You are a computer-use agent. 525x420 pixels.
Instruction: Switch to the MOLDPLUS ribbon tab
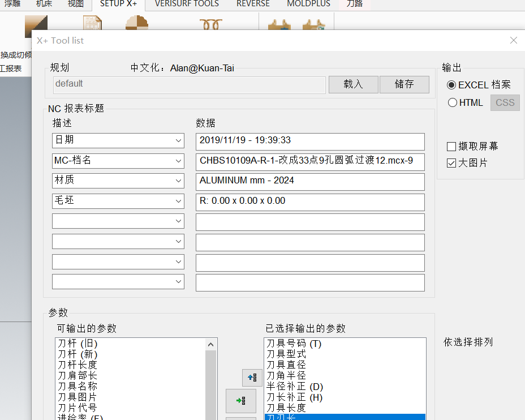click(x=308, y=4)
